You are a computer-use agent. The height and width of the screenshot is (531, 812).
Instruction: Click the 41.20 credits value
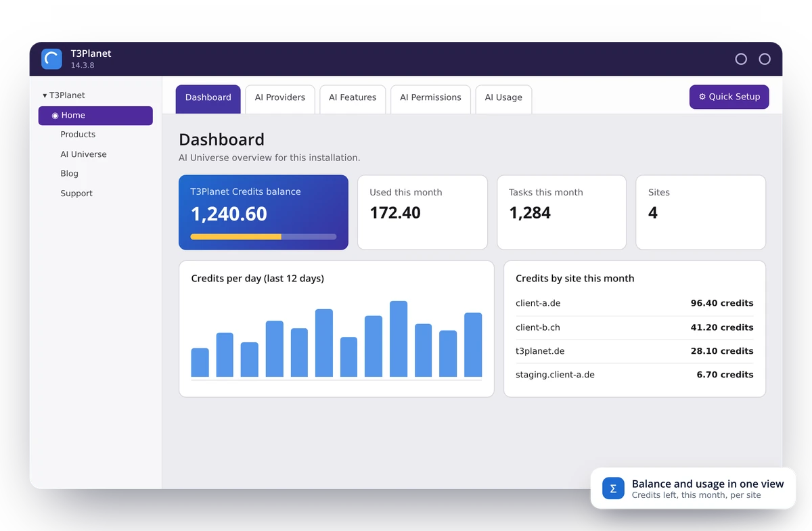723,327
